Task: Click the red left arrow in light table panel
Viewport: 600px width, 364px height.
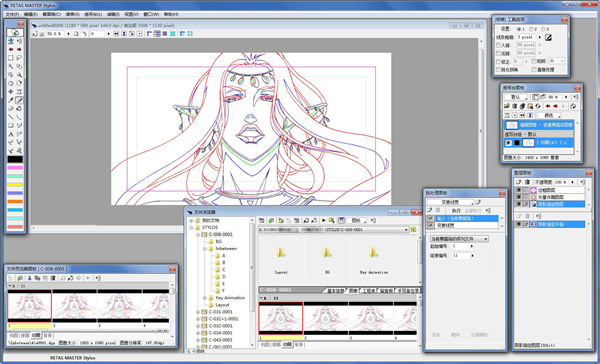Action: point(548,106)
